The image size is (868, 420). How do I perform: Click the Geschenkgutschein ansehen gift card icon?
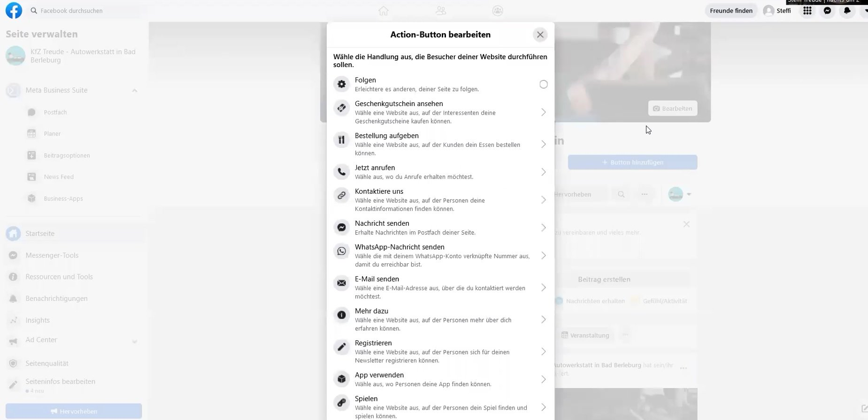point(342,108)
